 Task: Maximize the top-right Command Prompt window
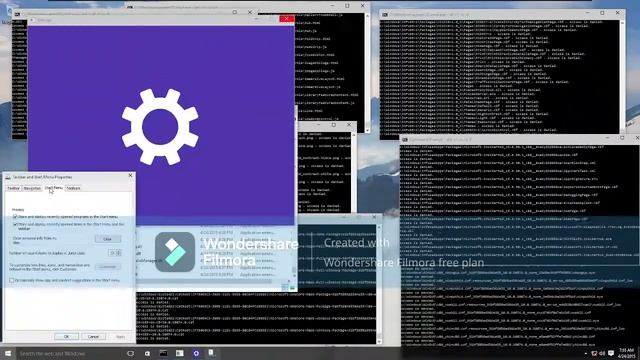click(602, 13)
